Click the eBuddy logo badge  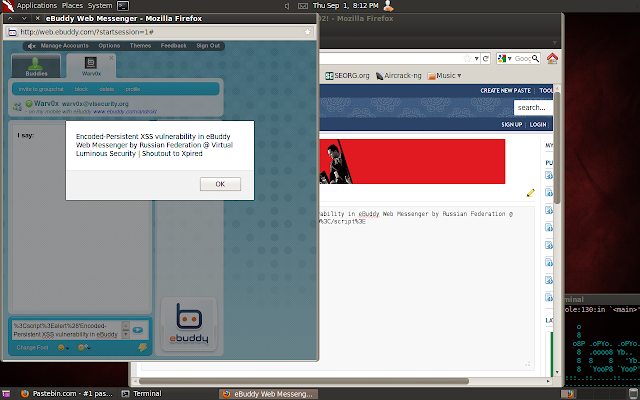189,324
